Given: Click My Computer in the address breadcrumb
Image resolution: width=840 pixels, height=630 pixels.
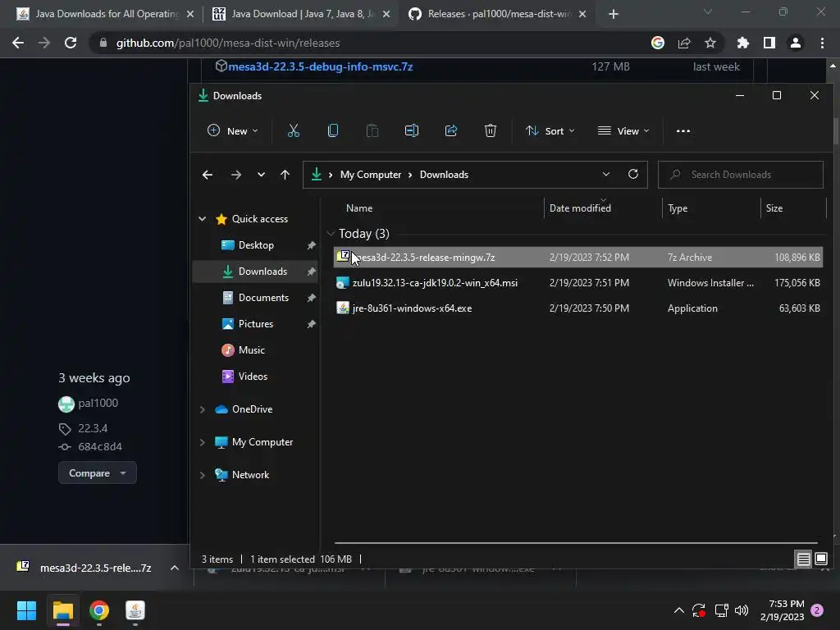Looking at the screenshot, I should coord(371,175).
